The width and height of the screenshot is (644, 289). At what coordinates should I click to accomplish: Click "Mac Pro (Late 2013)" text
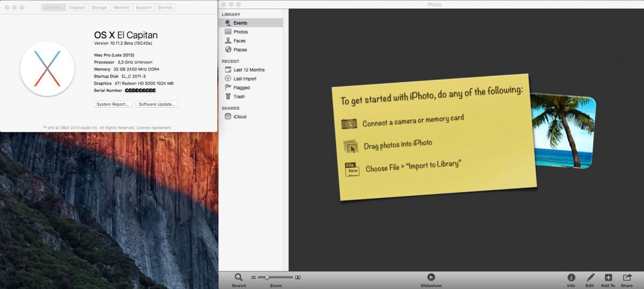(114, 55)
